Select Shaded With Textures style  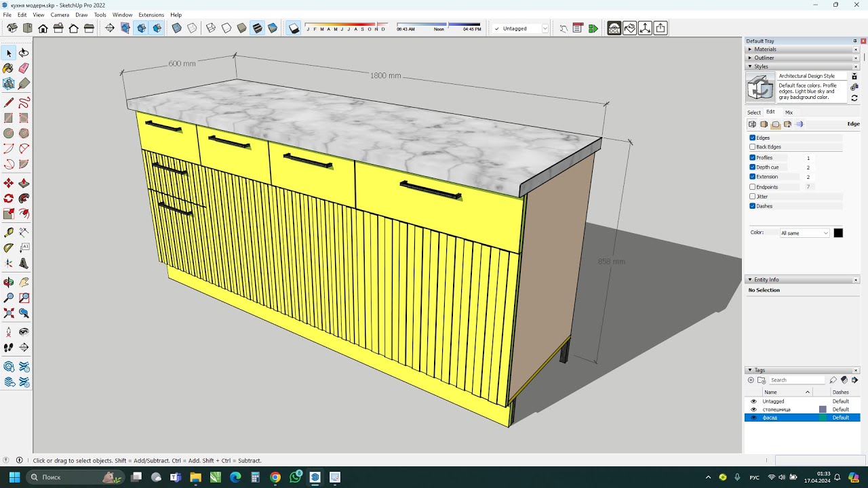click(x=257, y=28)
